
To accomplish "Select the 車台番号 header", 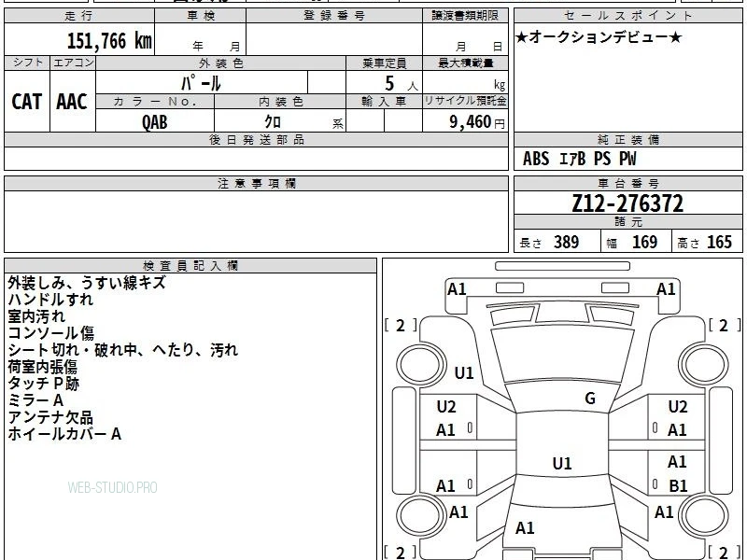I will (627, 184).
